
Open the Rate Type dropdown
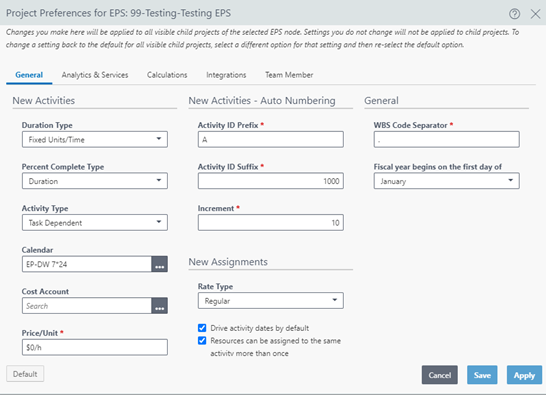point(271,301)
